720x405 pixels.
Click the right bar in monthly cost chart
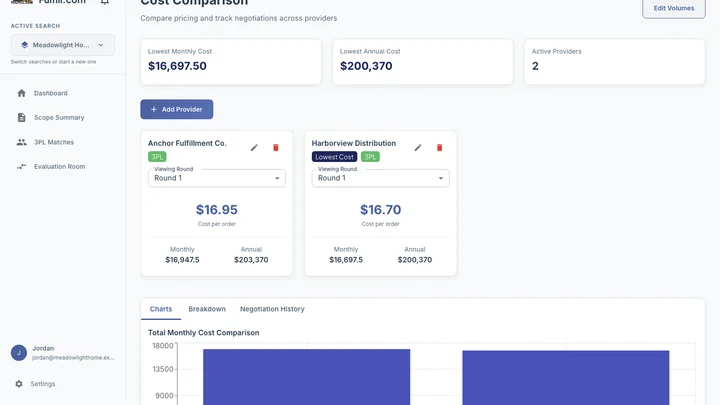(566, 378)
